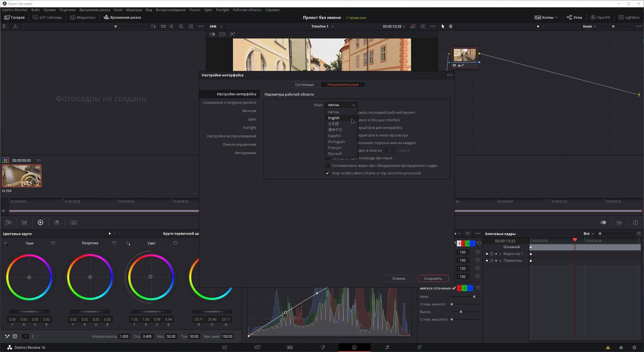Open the Camera Raw palette icon
This screenshot has height=352, width=644.
tap(8, 222)
